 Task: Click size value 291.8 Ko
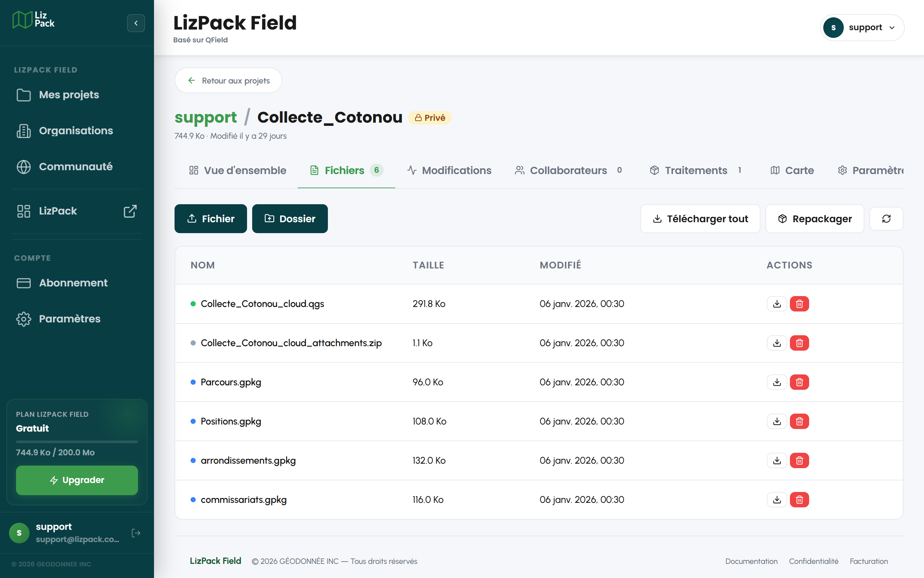(x=429, y=304)
